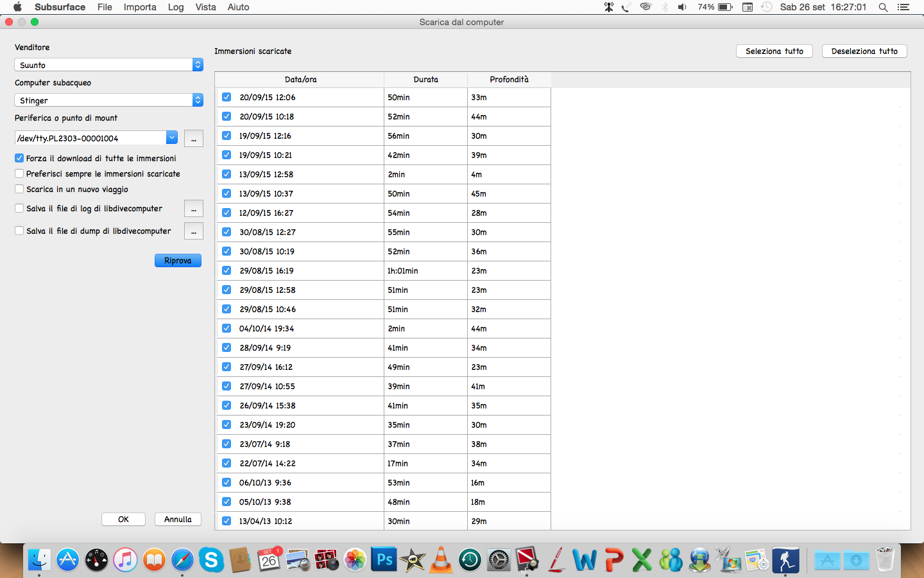Click the Deseleziona tutto button
Image resolution: width=924 pixels, height=578 pixels.
(864, 51)
